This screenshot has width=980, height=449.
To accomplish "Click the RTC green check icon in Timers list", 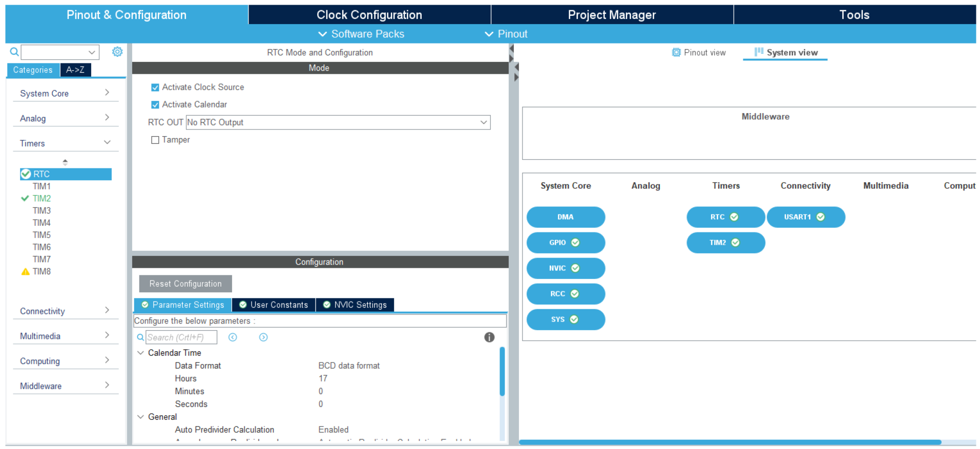I will click(x=26, y=174).
